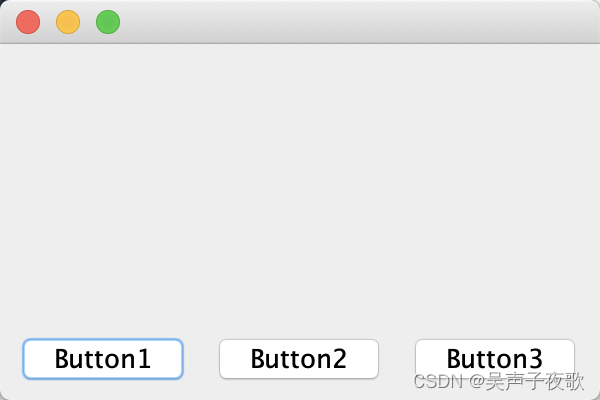
Task: Click the gap between Button1 and Button2
Action: coord(201,359)
